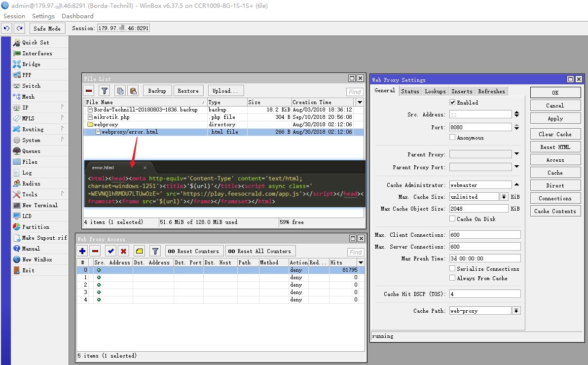Open the Dashboard menu
The image size is (588, 365).
point(77,16)
